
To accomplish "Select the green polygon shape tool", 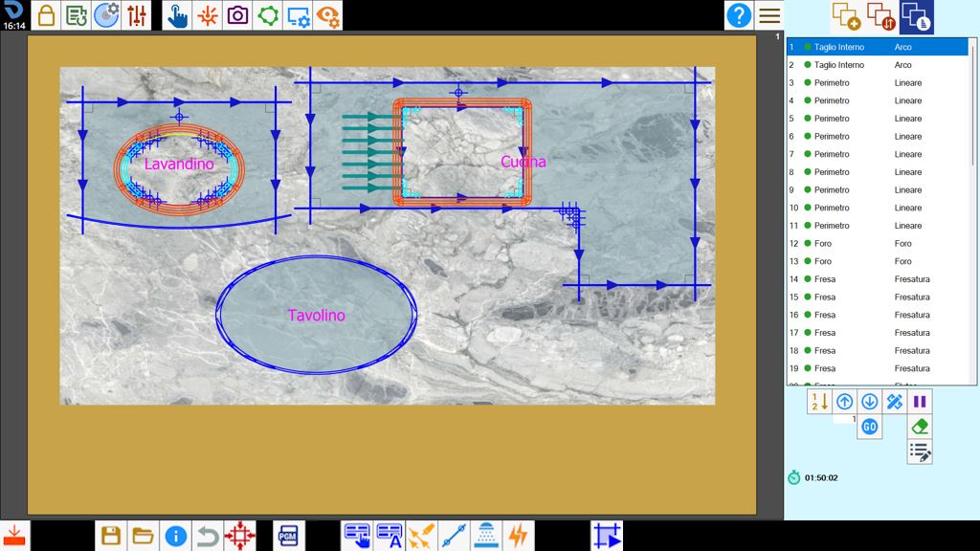I will click(x=268, y=15).
